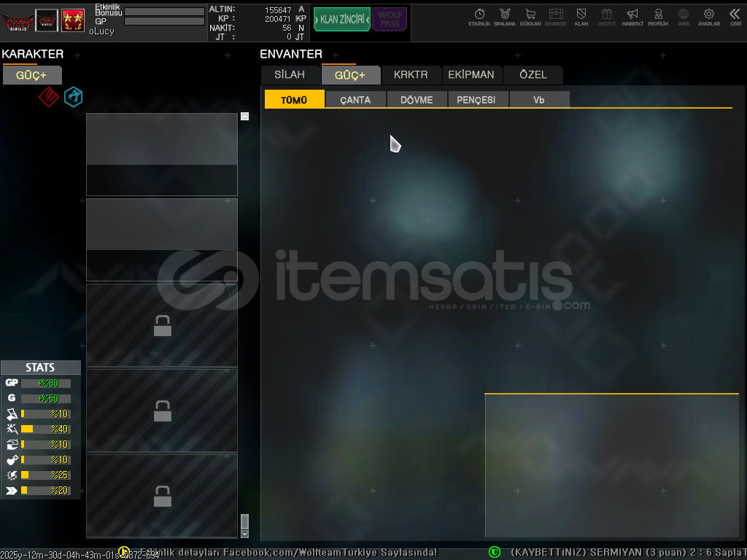Click the Haberci megaphone icon
The width and height of the screenshot is (747, 560).
click(632, 17)
